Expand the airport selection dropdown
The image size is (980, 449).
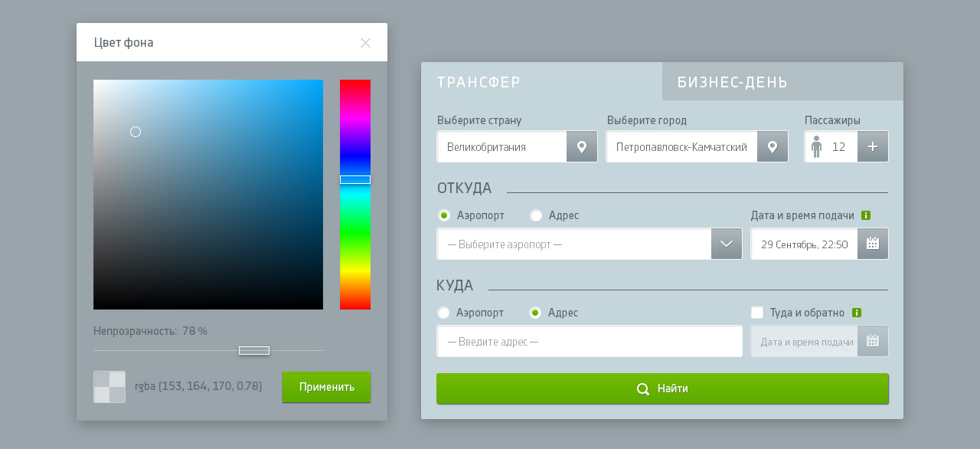pos(727,244)
